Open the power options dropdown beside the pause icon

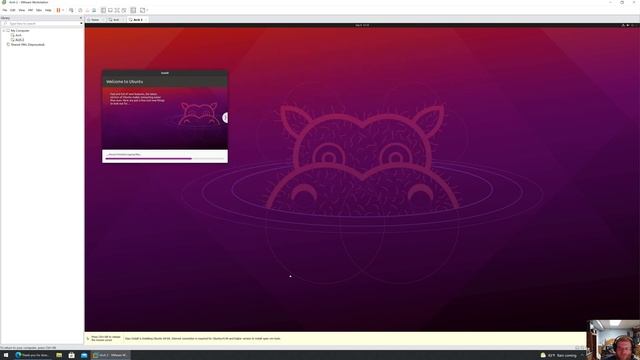(63, 10)
